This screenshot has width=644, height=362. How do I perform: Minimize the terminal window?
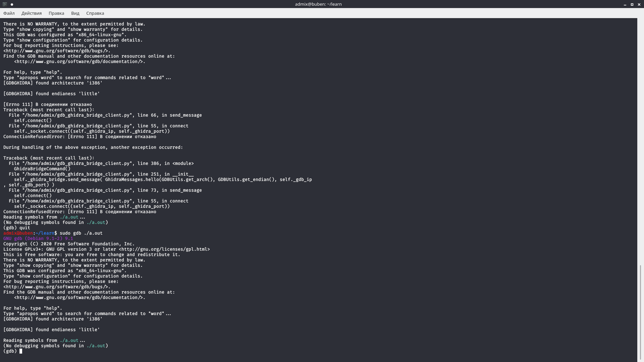coord(624,4)
